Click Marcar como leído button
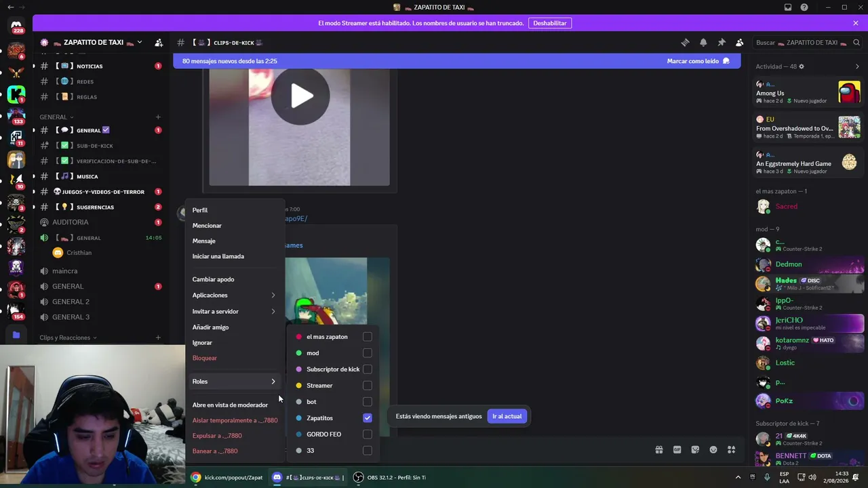The height and width of the screenshot is (488, 868). point(698,61)
